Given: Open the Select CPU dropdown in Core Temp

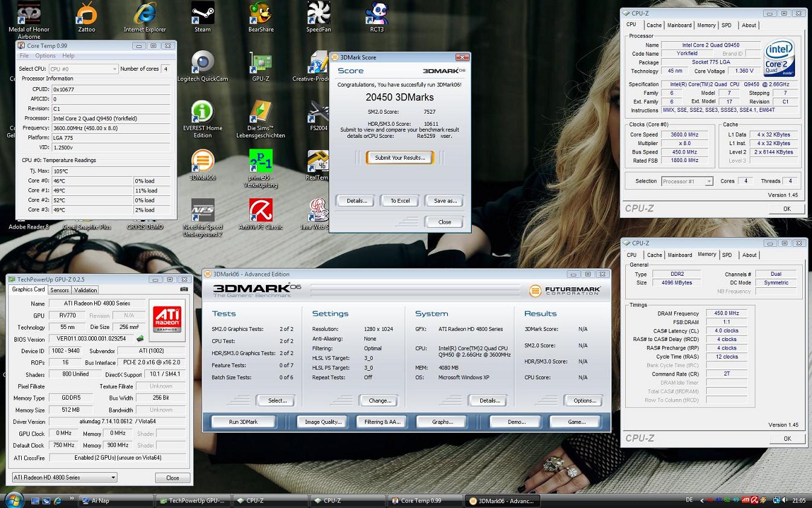Looking at the screenshot, I should coord(83,69).
